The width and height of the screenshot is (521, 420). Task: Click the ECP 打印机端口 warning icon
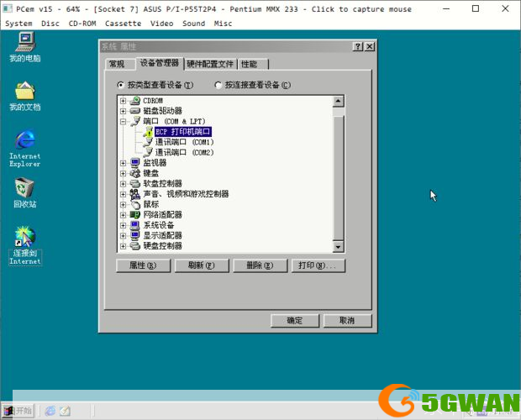(x=148, y=132)
